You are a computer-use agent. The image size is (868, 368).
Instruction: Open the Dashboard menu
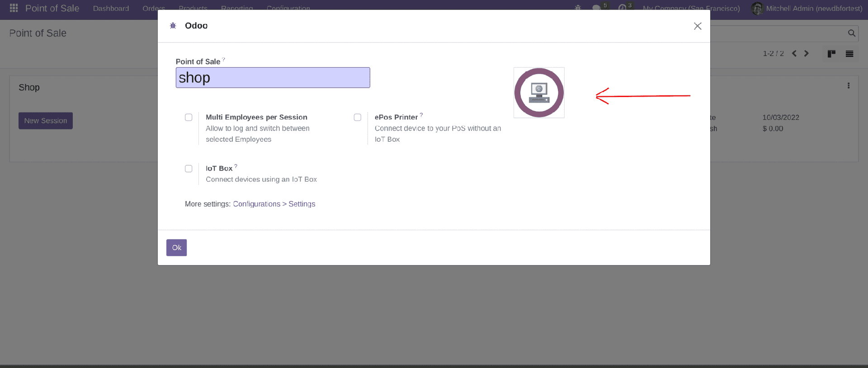tap(111, 8)
